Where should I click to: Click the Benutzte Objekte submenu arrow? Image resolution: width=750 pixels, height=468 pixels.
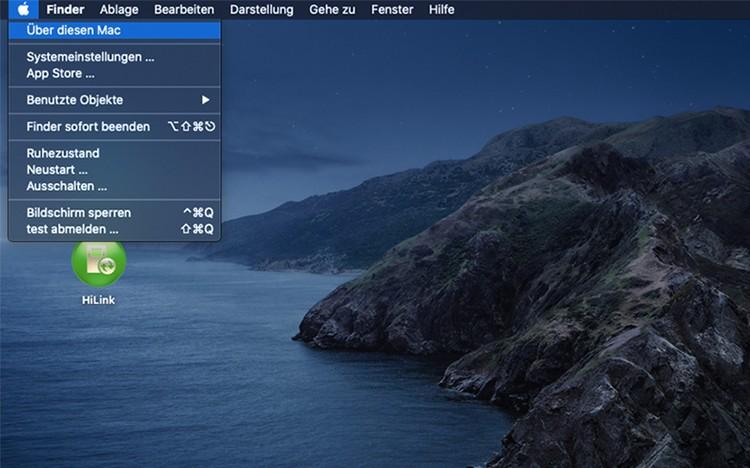point(206,100)
